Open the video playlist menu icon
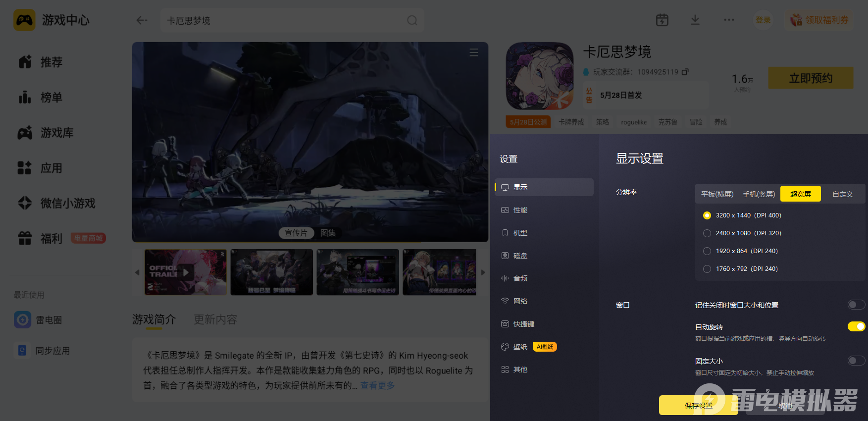 [474, 53]
